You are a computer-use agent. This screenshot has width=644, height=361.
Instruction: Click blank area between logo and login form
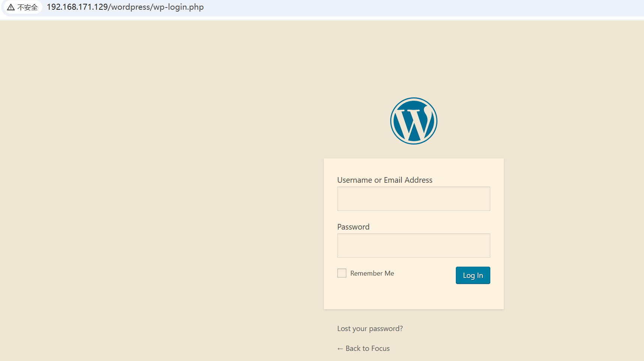[413, 151]
